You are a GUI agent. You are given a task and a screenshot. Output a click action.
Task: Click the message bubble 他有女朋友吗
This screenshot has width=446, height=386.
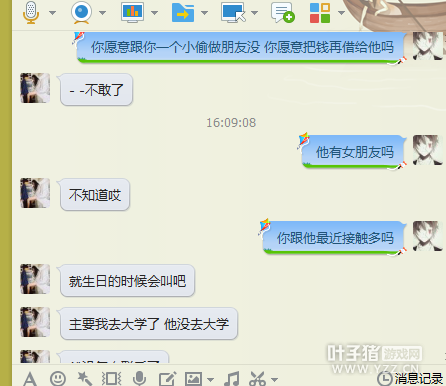[354, 152]
